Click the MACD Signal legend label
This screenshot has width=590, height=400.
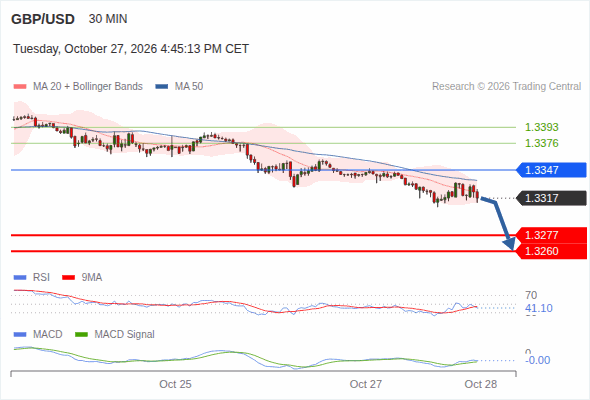[125, 335]
